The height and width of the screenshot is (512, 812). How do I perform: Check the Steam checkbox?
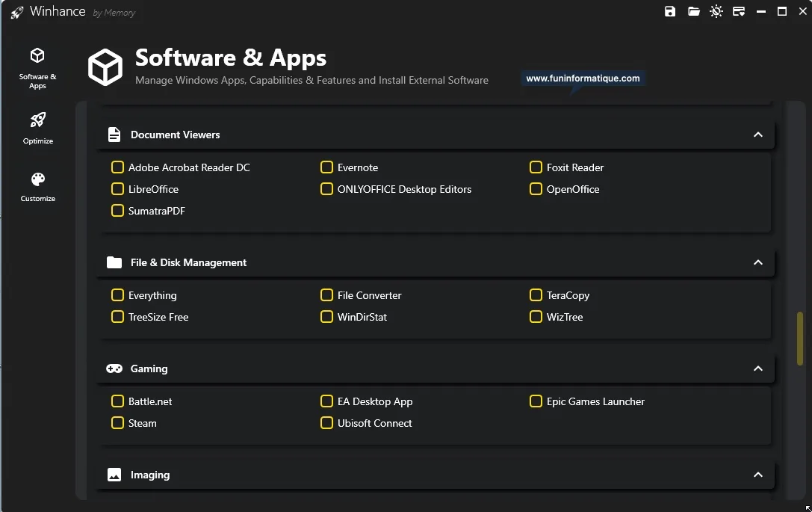tap(117, 423)
